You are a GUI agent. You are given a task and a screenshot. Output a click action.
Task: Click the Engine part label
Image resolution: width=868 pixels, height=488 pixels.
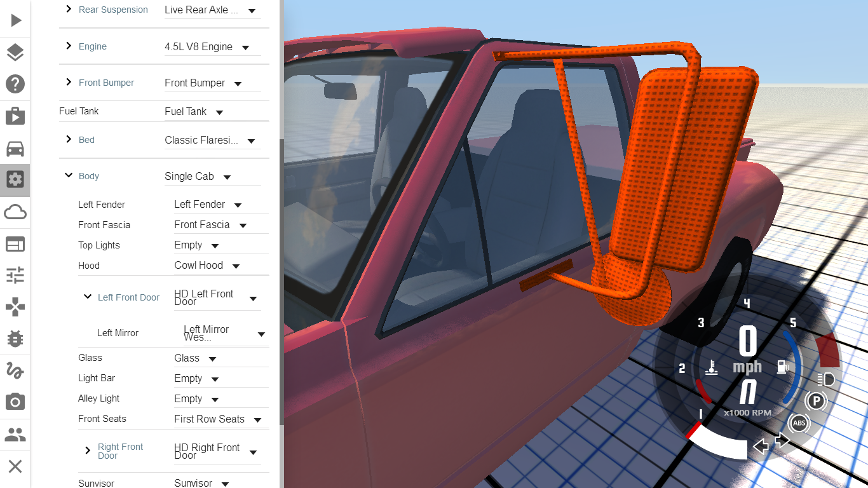pyautogui.click(x=93, y=46)
